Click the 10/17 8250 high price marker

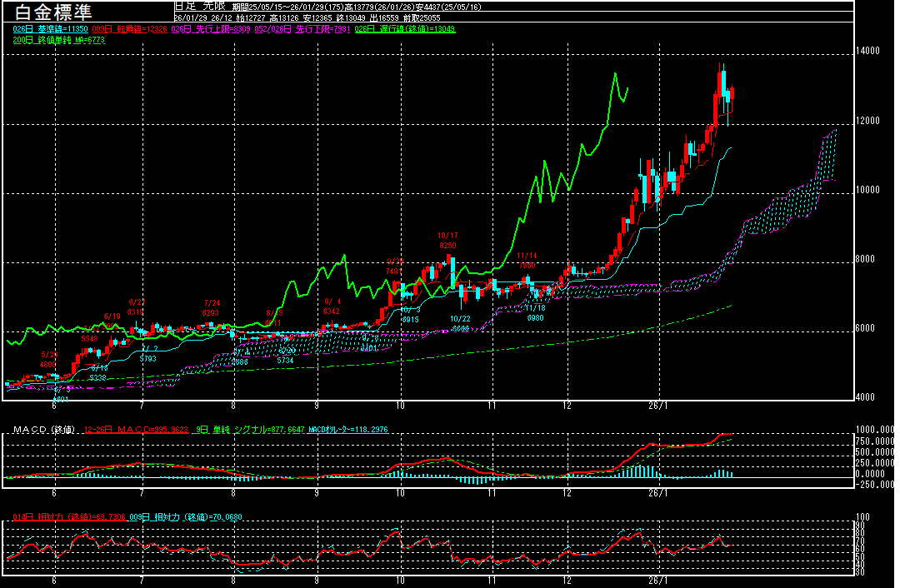[x=447, y=241]
